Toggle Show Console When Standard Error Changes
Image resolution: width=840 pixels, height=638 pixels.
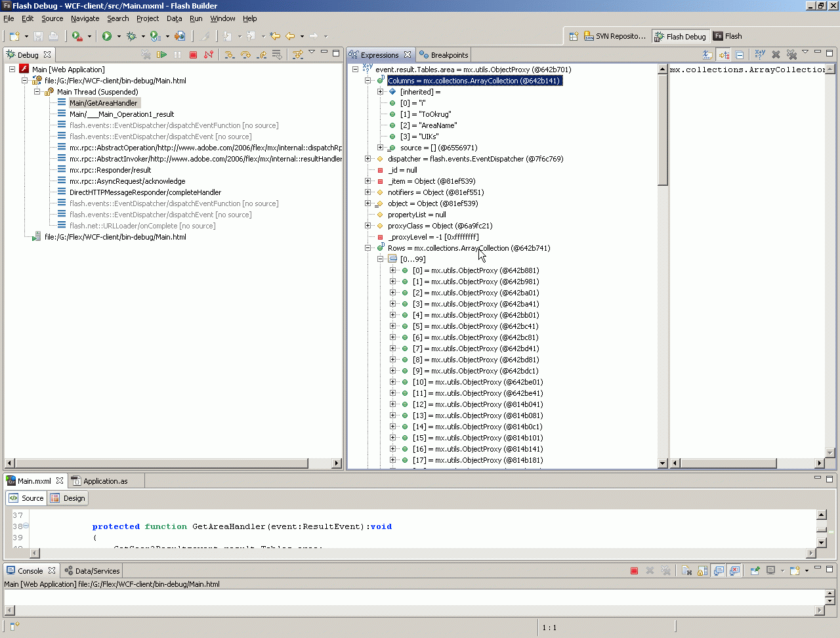coord(735,570)
